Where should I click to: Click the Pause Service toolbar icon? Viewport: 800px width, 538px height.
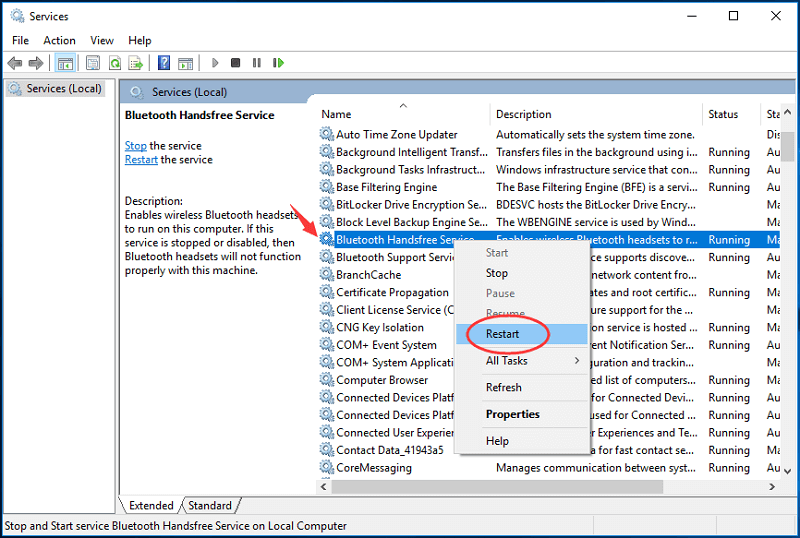(x=257, y=63)
